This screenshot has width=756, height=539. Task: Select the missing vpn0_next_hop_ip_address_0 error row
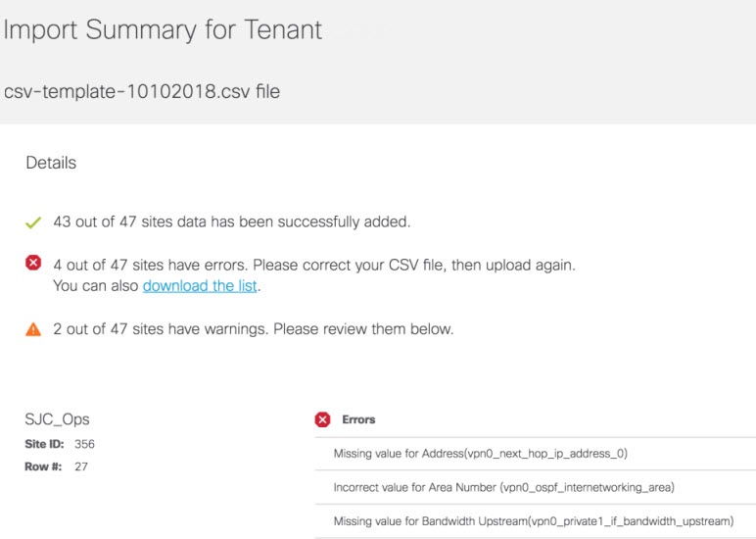click(536, 454)
